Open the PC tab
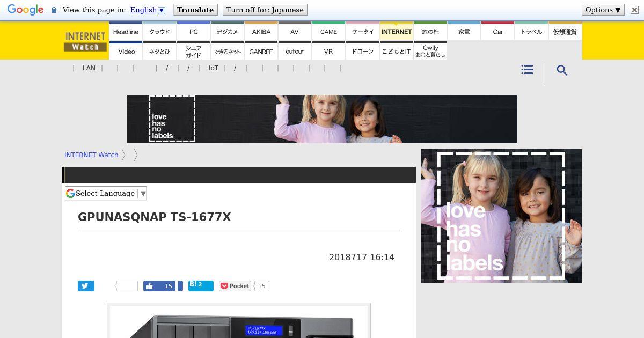The image size is (644, 338). click(193, 32)
